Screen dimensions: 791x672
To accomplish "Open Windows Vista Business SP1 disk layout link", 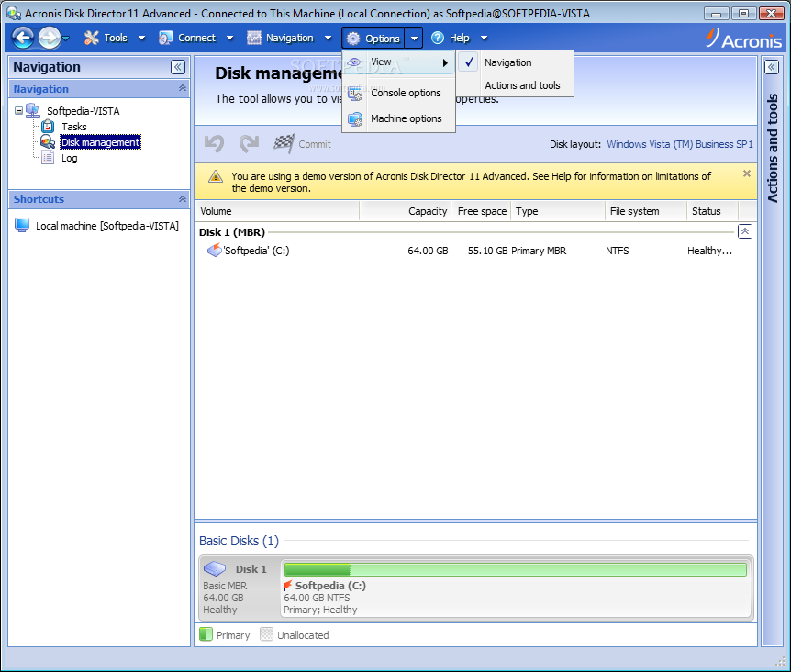I will pyautogui.click(x=680, y=144).
